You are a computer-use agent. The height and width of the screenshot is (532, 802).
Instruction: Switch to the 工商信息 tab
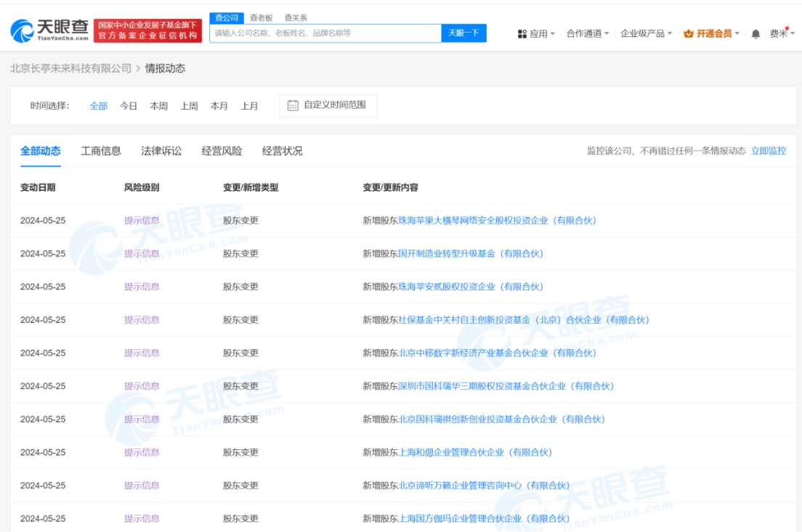click(x=100, y=151)
